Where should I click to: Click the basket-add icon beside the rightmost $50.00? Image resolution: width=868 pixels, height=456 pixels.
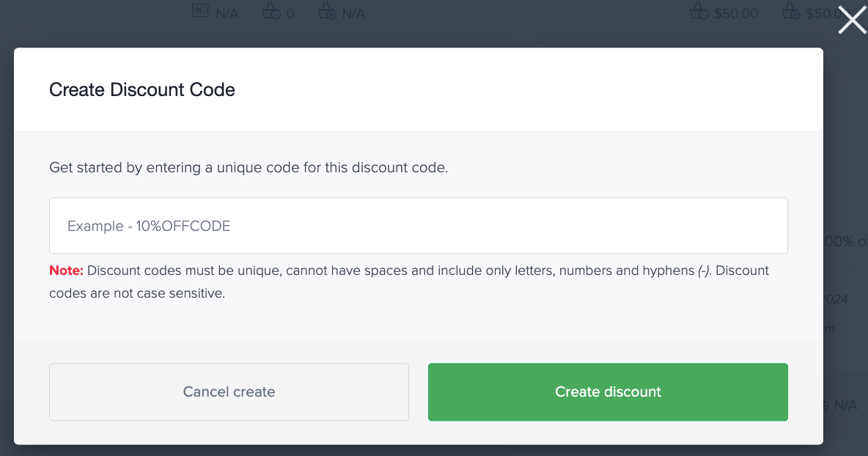(x=790, y=12)
